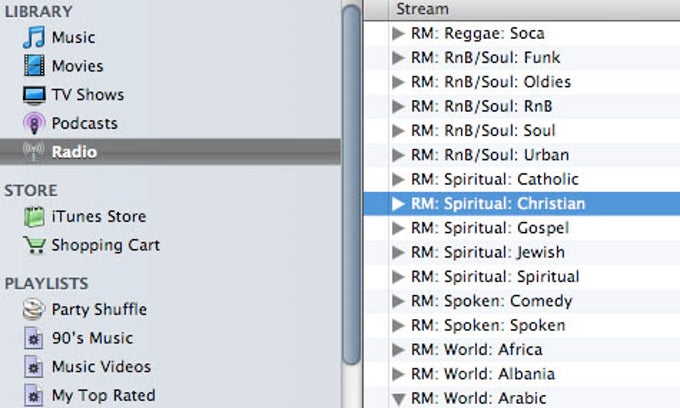Expand the RM: RnB/Soul: Urban category
The image size is (680, 408).
coord(398,155)
